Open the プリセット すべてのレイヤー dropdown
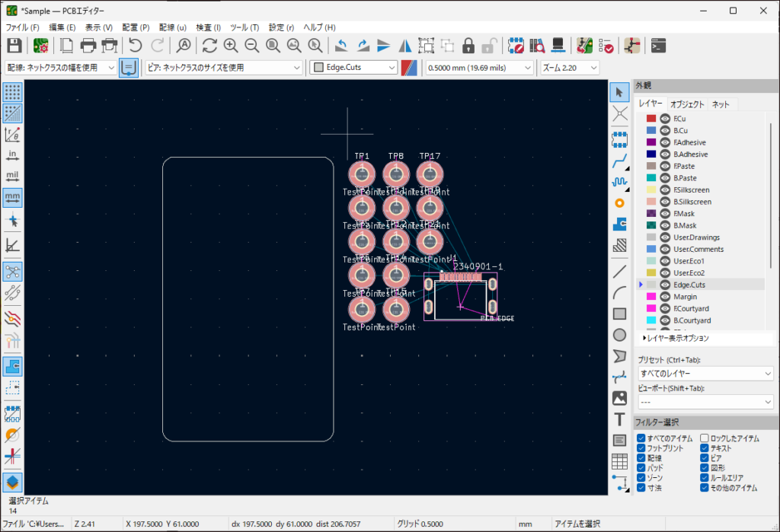Viewport: 780px width, 532px height. pyautogui.click(x=705, y=374)
